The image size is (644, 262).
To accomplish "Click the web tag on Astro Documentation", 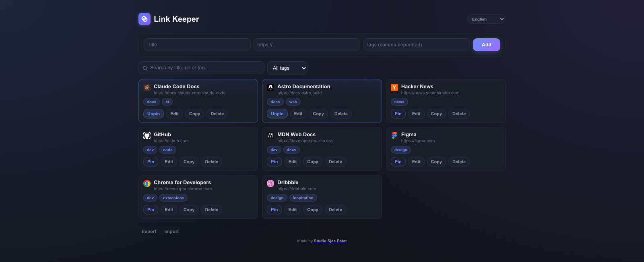I will [x=293, y=102].
